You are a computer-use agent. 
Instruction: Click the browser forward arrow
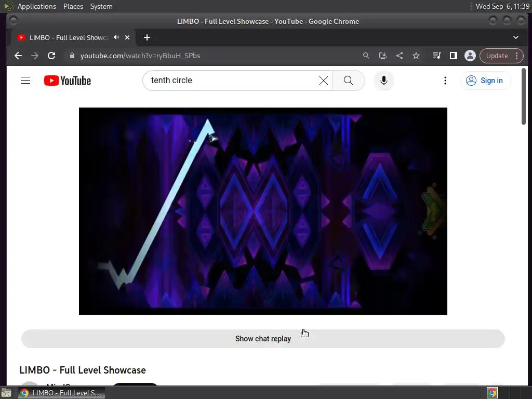35,56
